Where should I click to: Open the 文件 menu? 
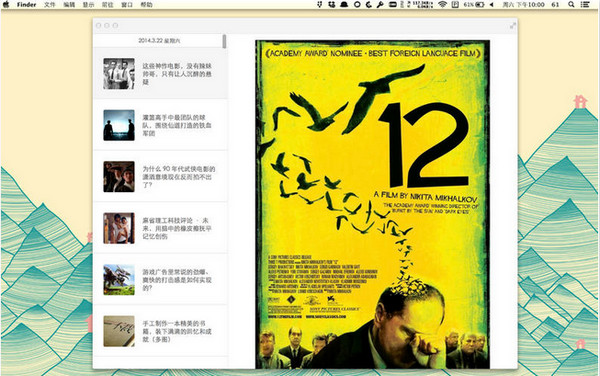(x=49, y=5)
